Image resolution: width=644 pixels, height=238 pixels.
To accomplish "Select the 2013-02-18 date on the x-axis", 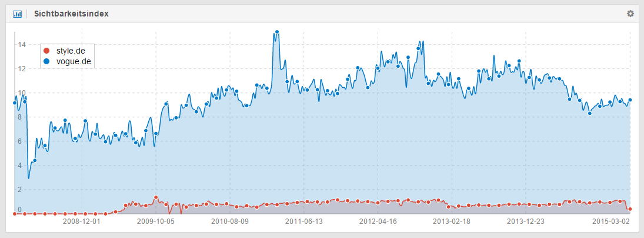I will click(x=452, y=222).
